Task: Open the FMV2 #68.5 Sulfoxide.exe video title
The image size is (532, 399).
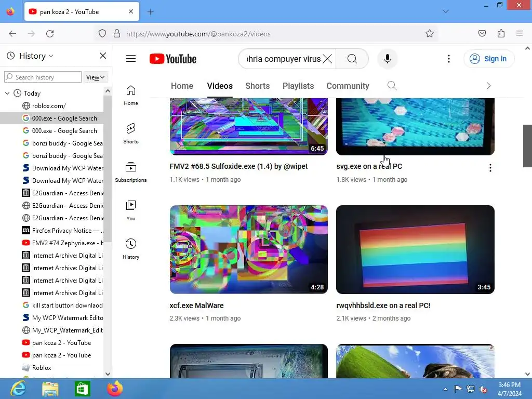Action: (x=238, y=166)
